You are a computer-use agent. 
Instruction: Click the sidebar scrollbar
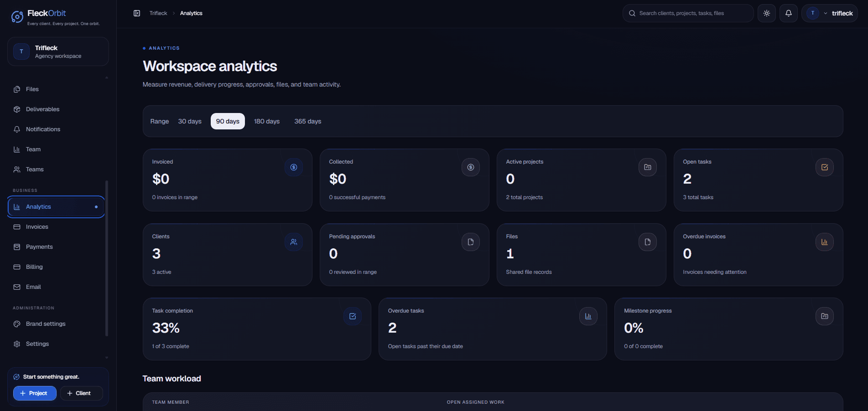pyautogui.click(x=107, y=258)
